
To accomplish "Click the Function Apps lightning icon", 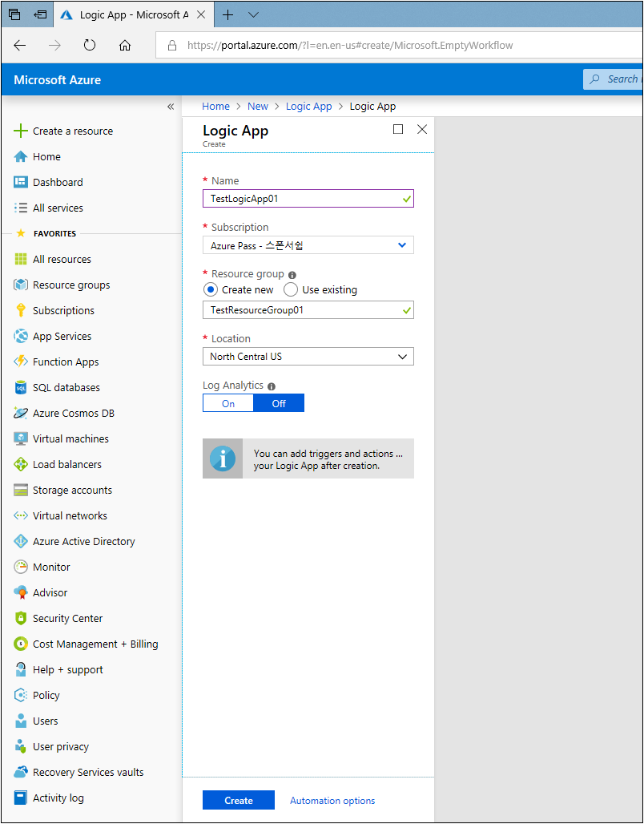I will (21, 362).
